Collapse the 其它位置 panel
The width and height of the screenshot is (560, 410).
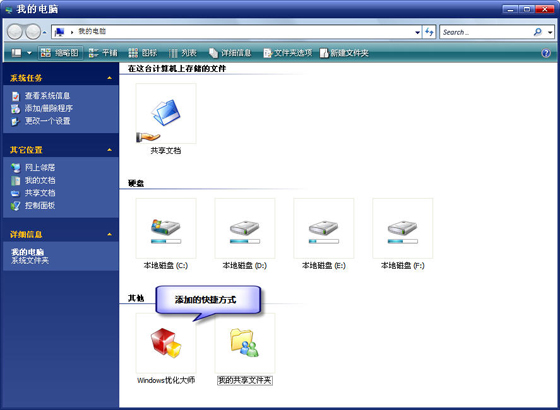click(110, 150)
